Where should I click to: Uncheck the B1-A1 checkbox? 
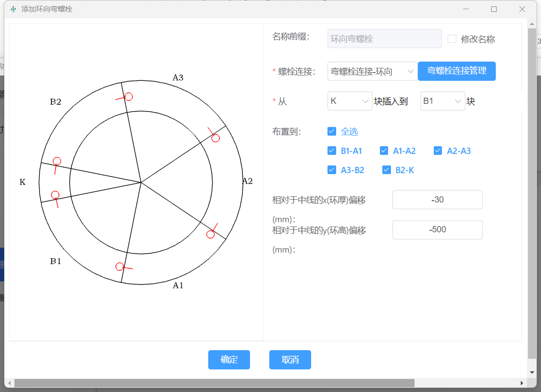tap(332, 151)
